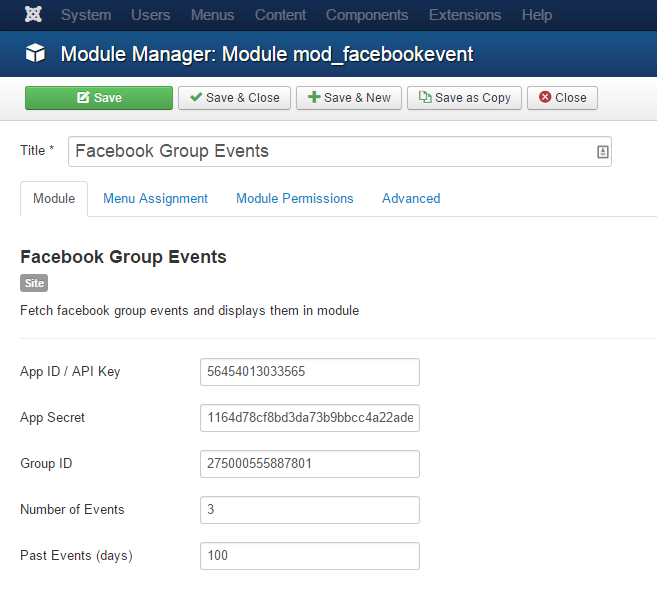
Task: Open the System menu
Action: (86, 15)
